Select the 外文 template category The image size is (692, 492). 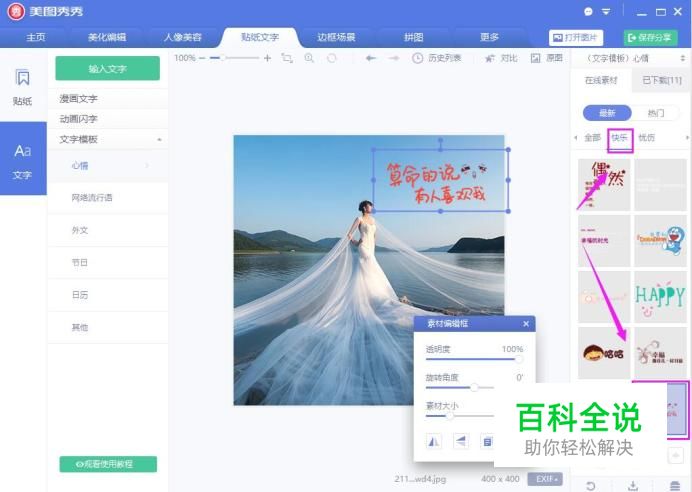(107, 230)
